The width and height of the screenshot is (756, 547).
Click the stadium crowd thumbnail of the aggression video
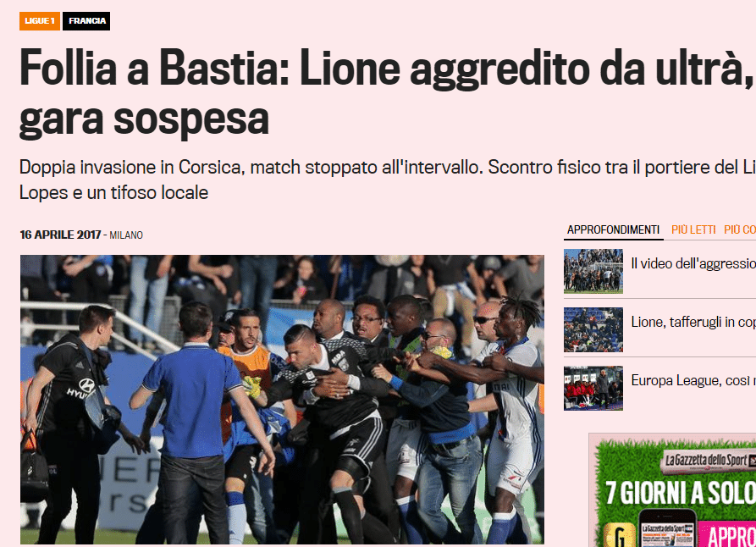coord(593,271)
